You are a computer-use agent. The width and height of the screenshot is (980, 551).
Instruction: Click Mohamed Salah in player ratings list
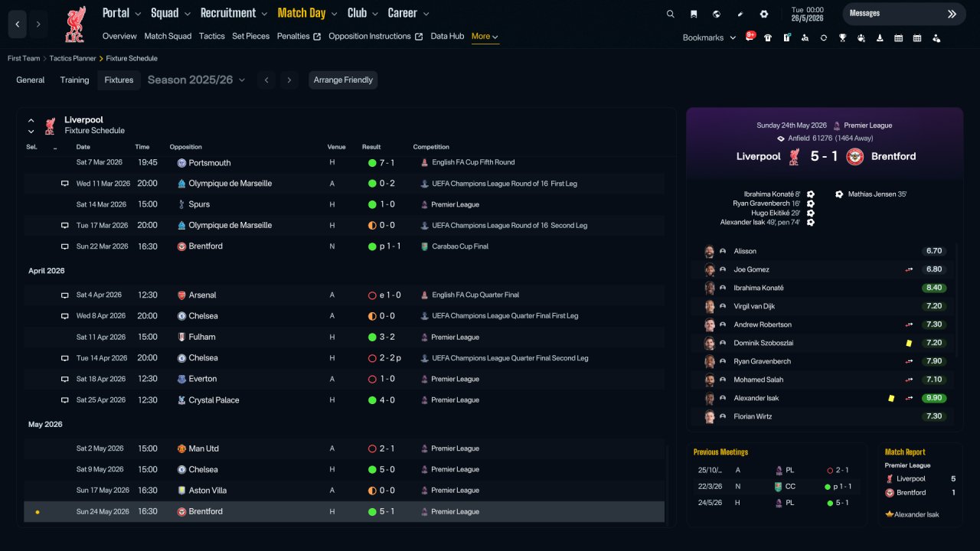[x=759, y=380]
